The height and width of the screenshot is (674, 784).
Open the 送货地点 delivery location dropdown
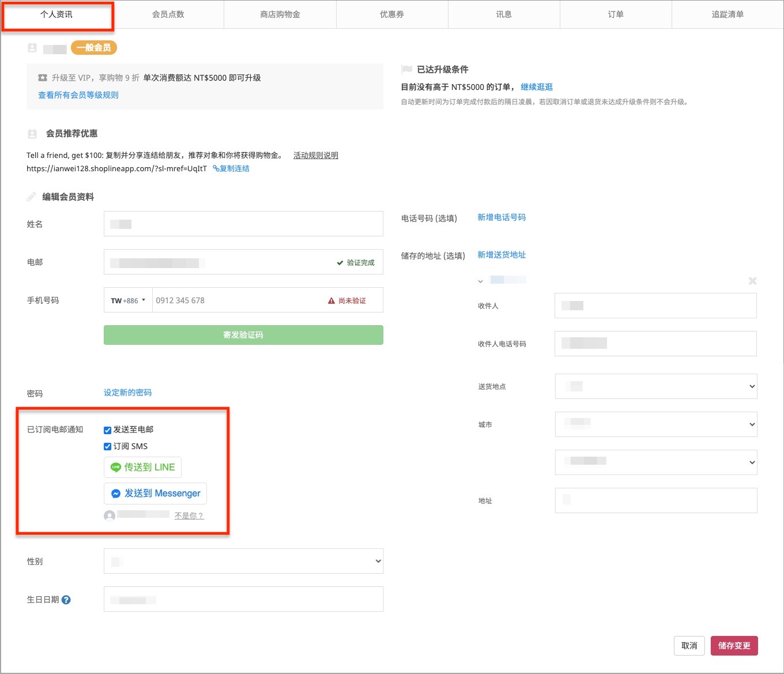656,386
